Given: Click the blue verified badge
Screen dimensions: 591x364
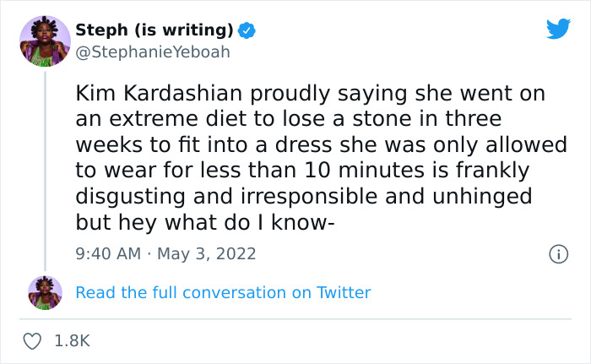Looking at the screenshot, I should point(246,30).
